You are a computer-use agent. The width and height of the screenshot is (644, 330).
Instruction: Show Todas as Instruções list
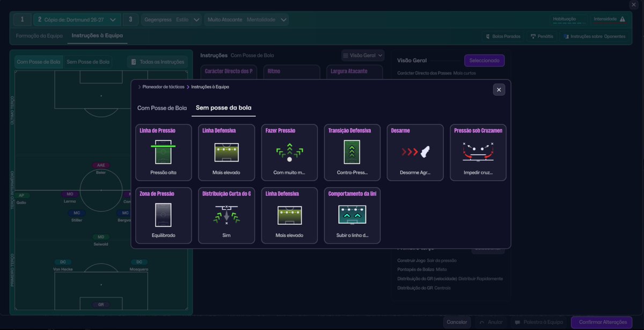(x=158, y=62)
